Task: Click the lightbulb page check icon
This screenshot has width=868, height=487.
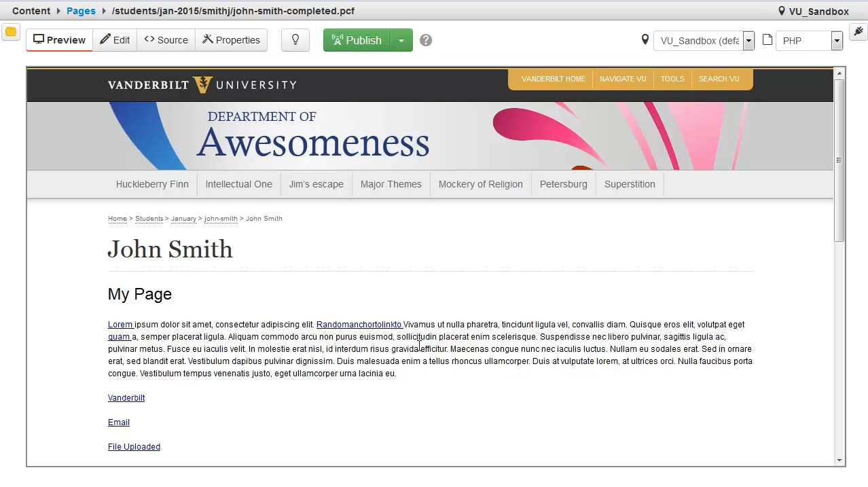Action: [x=295, y=40]
